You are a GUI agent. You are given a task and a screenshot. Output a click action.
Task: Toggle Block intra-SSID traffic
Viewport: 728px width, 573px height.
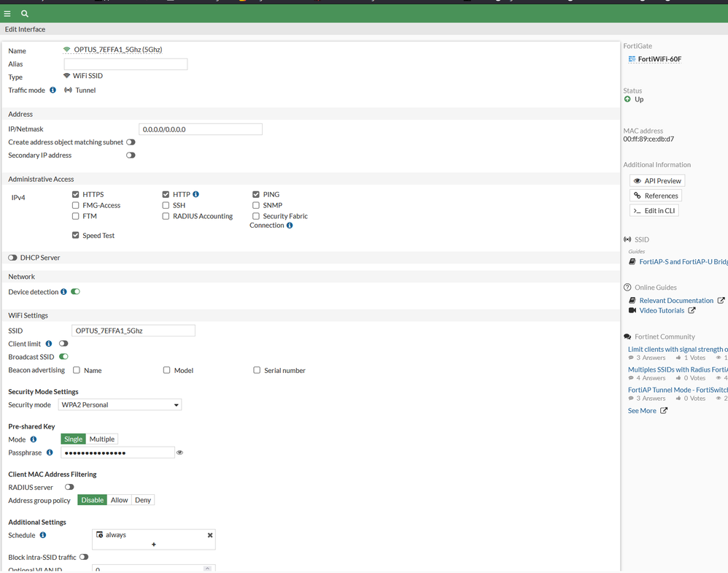[84, 557]
